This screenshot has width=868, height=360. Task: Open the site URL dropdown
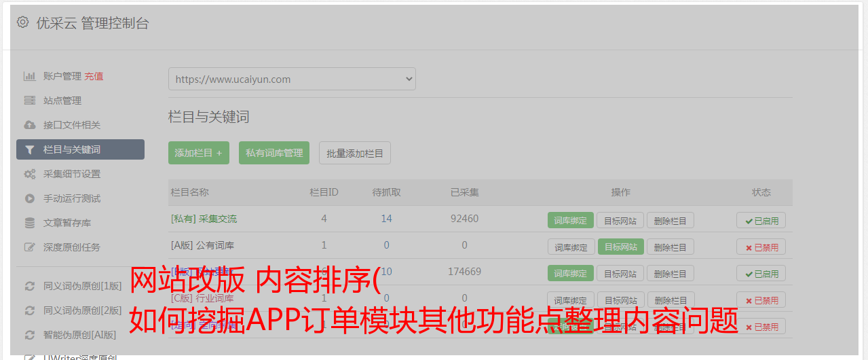(292, 79)
